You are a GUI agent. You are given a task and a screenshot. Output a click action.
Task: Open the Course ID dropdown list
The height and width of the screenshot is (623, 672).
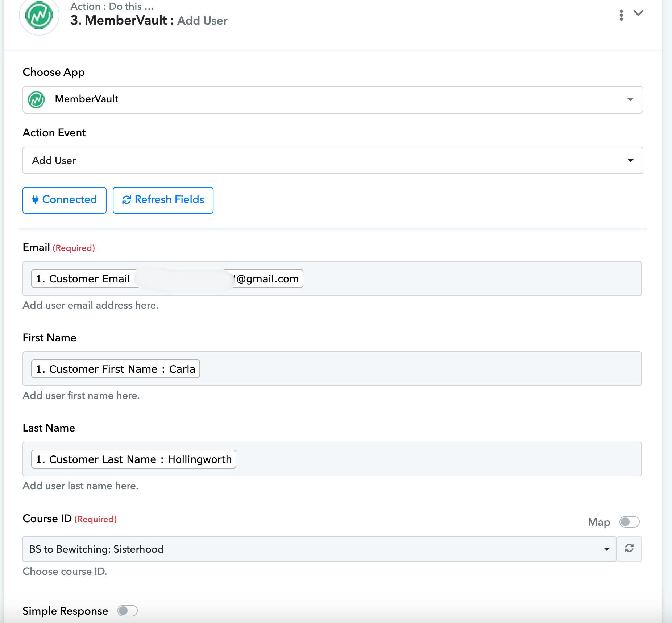(x=319, y=549)
